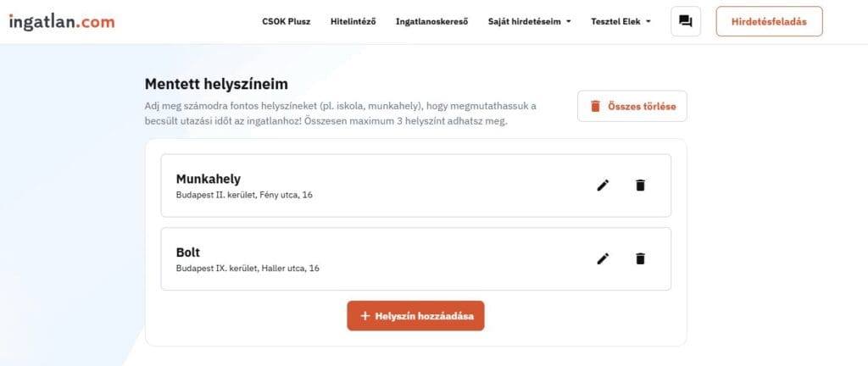
Task: Delete the Munkahely location with its trash icon
Action: point(640,186)
